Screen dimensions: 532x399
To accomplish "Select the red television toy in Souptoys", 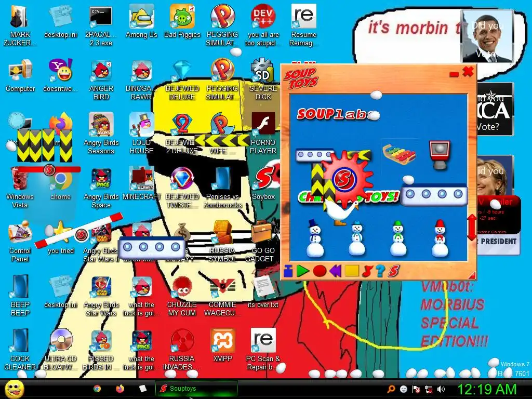I will pyautogui.click(x=440, y=155).
